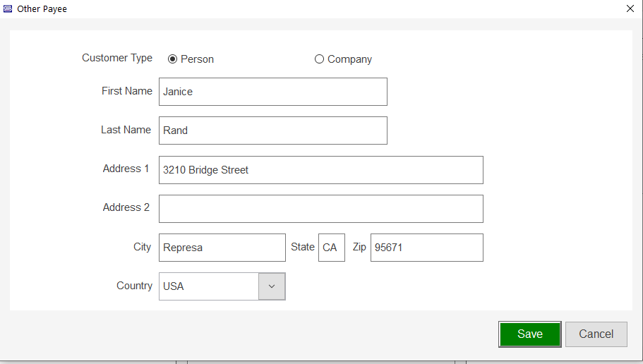Cancel the Other Payee form
Screen dimensions: 643x364
pyautogui.click(x=596, y=334)
